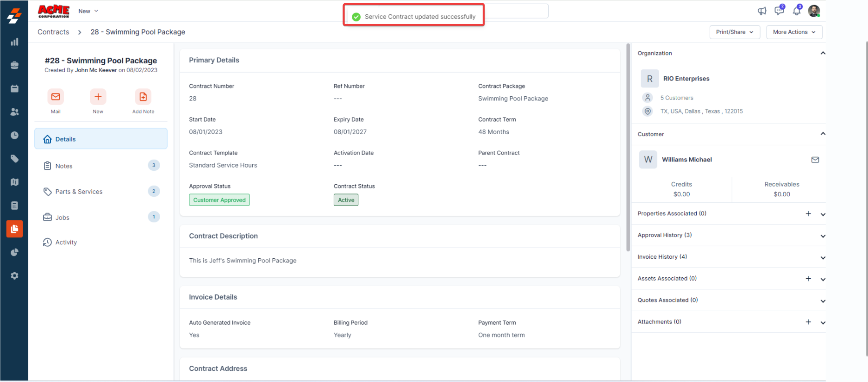Open the More Actions dropdown
This screenshot has width=868, height=382.
(794, 32)
